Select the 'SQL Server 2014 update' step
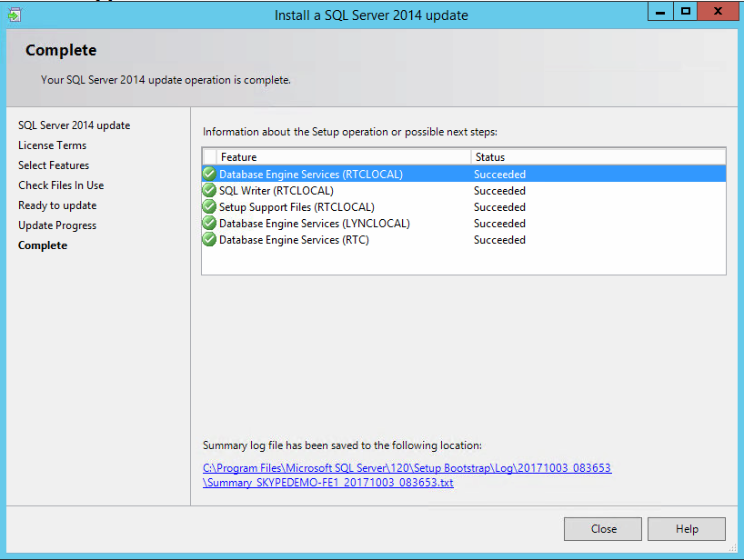Viewport: 744px width, 560px height. coord(74,125)
